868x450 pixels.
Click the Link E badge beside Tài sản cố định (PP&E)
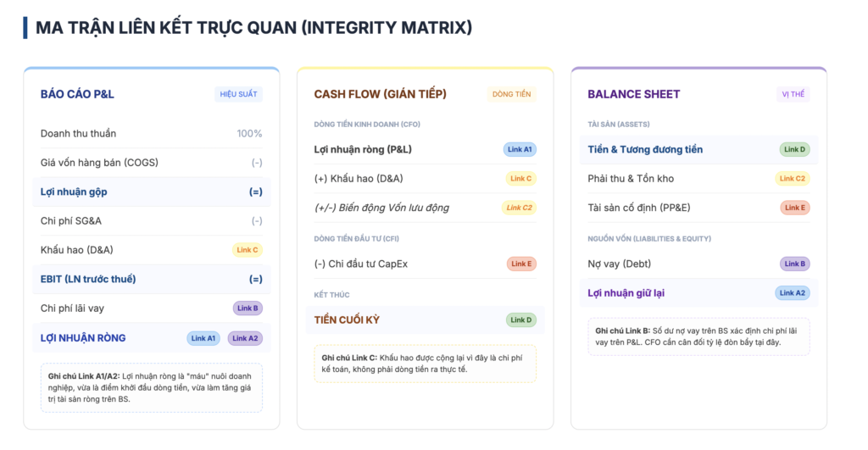[x=795, y=208]
